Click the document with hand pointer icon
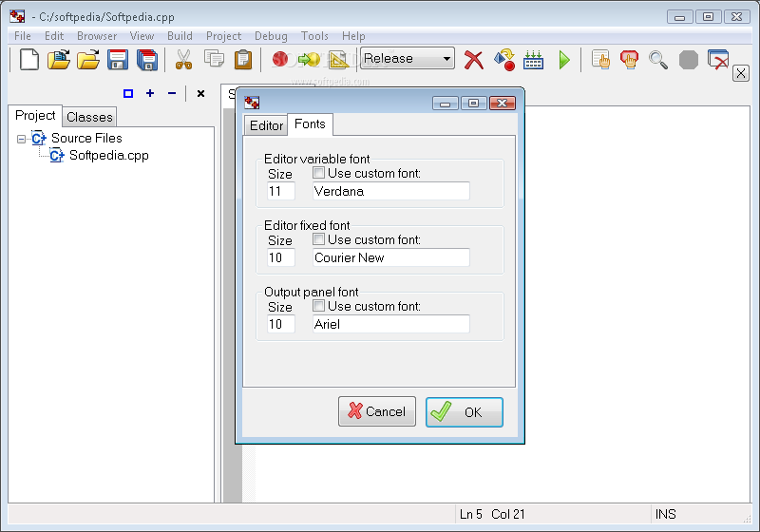Image resolution: width=760 pixels, height=532 pixels. pyautogui.click(x=601, y=60)
